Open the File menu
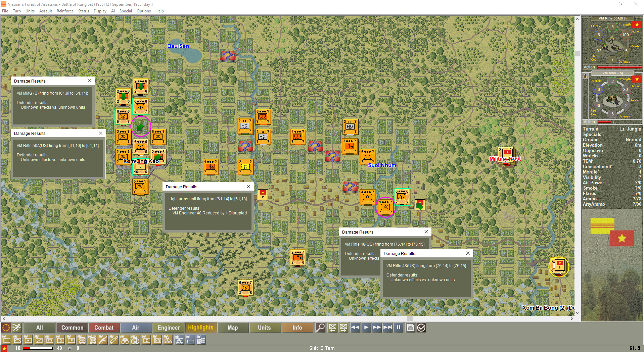The image size is (644, 352). [5, 11]
